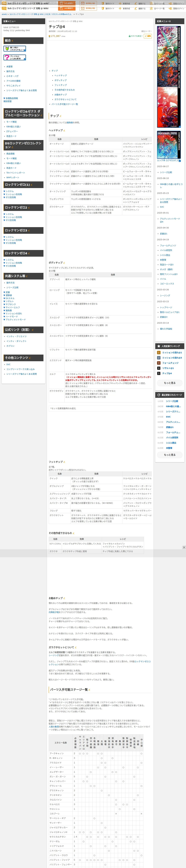Click edit pencil beside その他コンテンツ heading
The image size is (186, 868).
(x=30, y=358)
